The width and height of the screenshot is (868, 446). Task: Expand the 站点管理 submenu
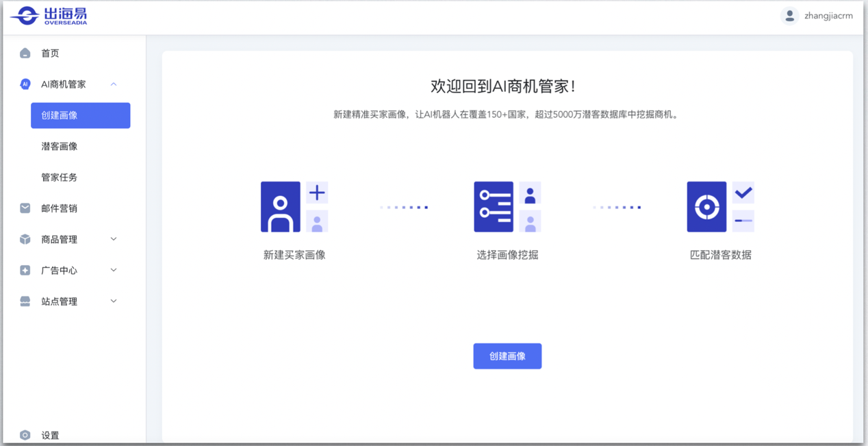pos(114,301)
